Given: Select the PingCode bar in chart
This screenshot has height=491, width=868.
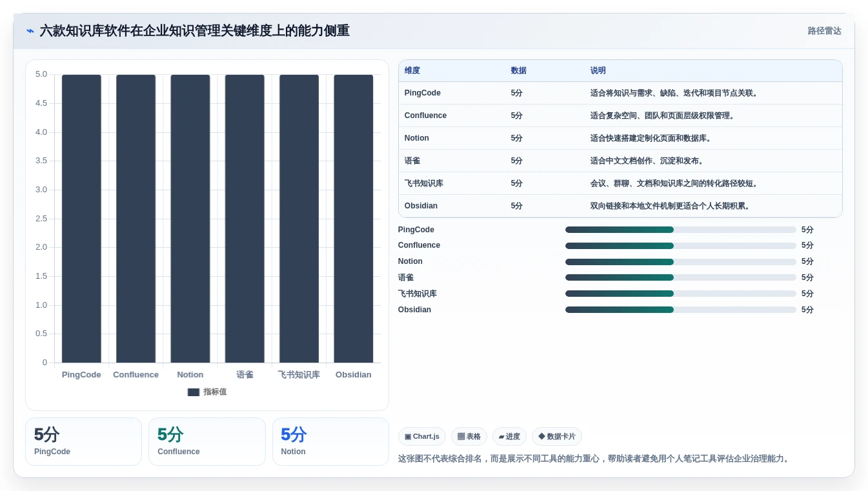Looking at the screenshot, I should pyautogui.click(x=81, y=219).
